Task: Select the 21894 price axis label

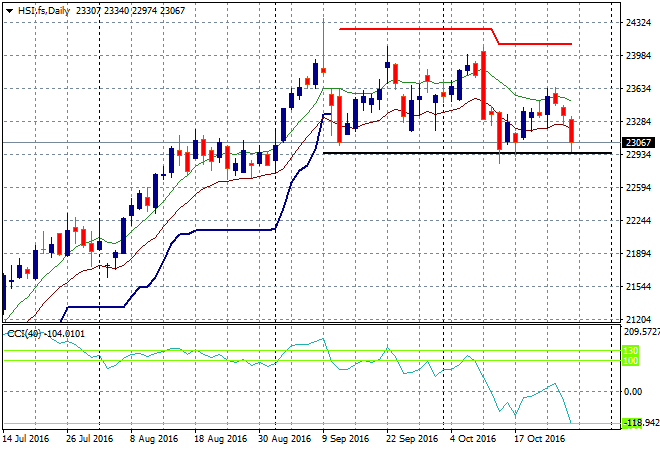Action: pos(639,254)
